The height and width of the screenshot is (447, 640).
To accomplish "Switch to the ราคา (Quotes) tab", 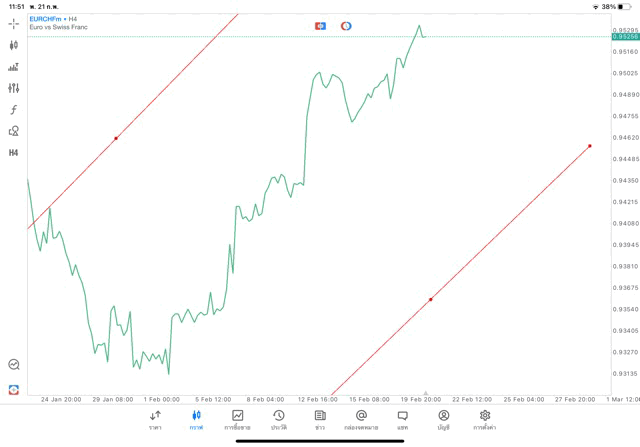I will coord(155,419).
